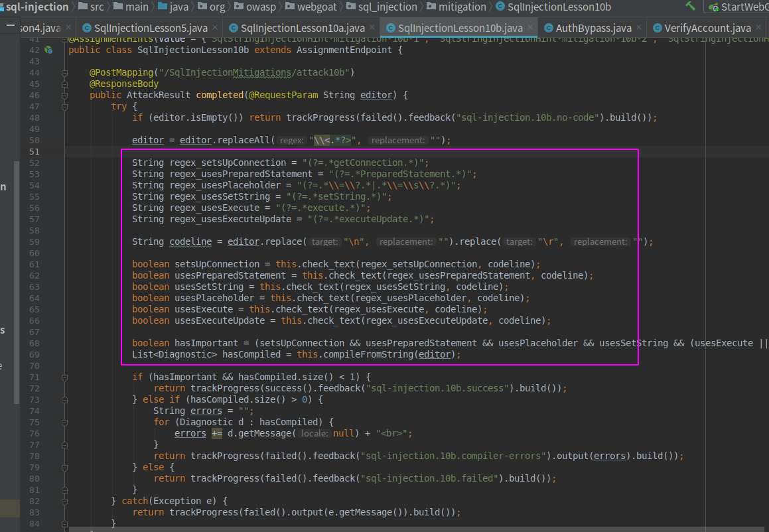This screenshot has height=532, width=769.
Task: Close the VerifyAccount.java tab
Action: point(758,27)
